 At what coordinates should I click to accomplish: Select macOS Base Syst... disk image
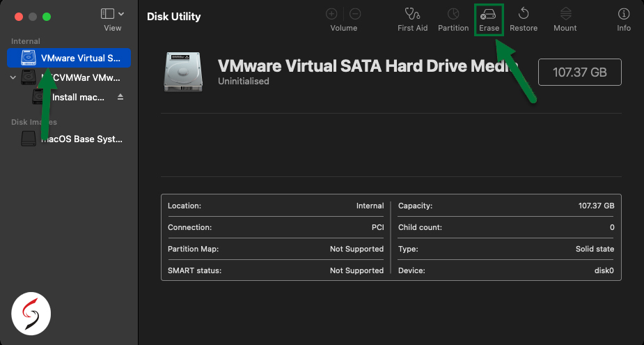pos(72,139)
